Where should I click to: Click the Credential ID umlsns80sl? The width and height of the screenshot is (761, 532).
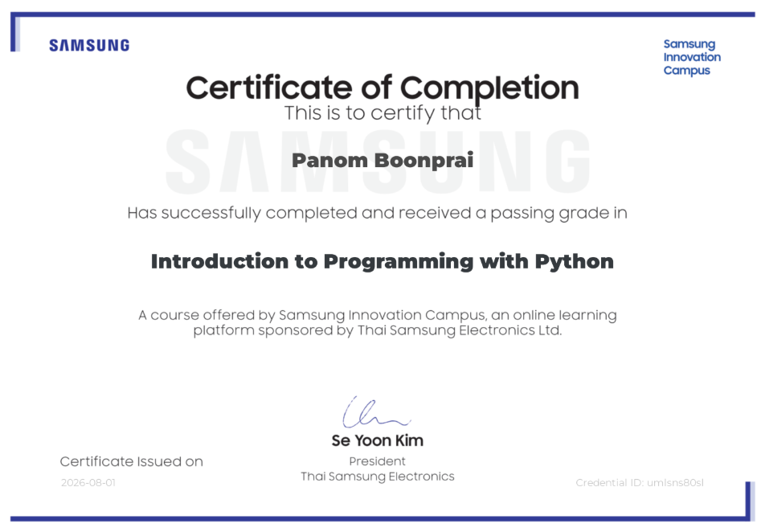[640, 482]
